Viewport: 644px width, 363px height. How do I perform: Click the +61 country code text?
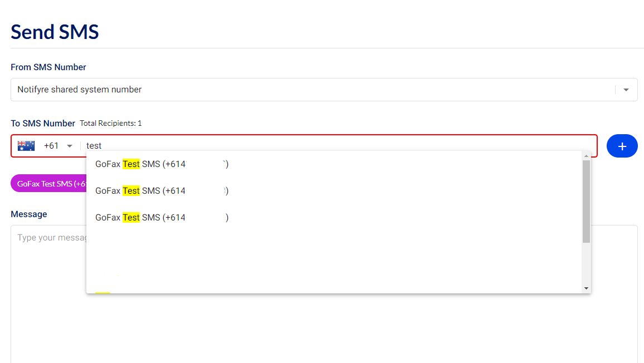(51, 146)
